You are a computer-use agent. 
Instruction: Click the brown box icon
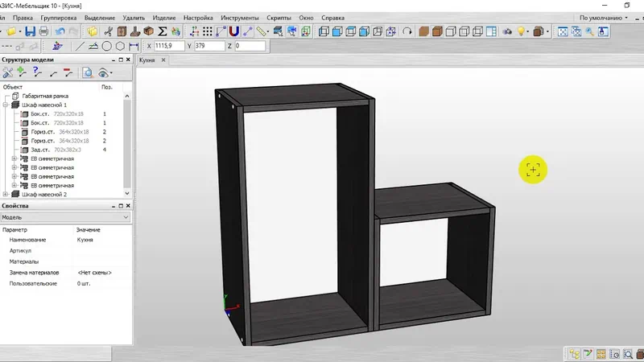click(149, 31)
